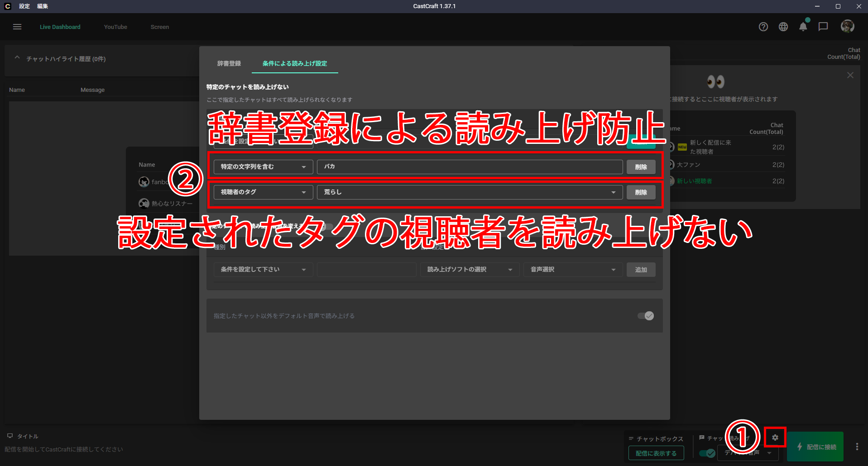Viewport: 868px width, 466px height.
Task: Open Screen tab
Action: 160,27
